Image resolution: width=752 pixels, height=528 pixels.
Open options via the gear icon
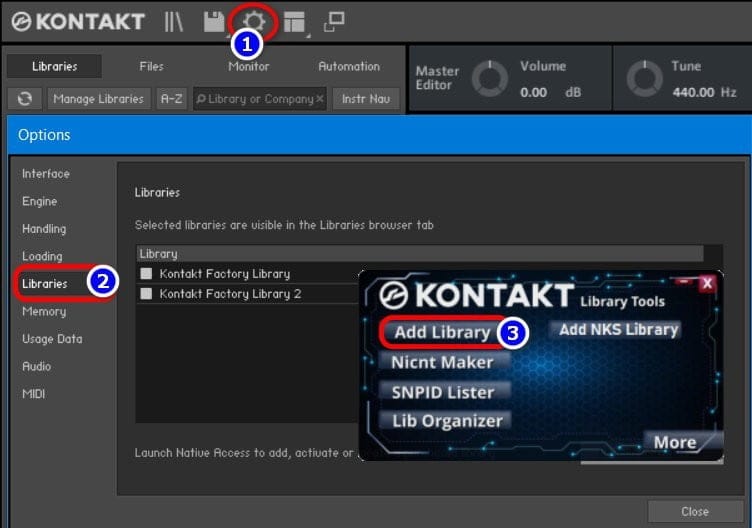click(253, 22)
